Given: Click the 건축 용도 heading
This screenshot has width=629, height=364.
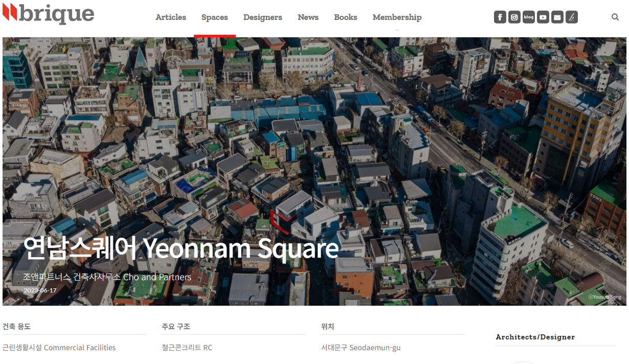Looking at the screenshot, I should tap(16, 327).
